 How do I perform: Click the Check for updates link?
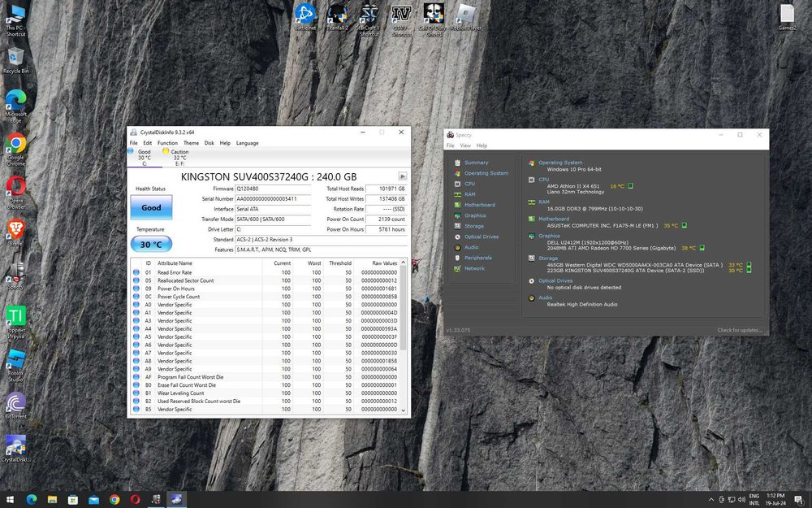(x=739, y=330)
